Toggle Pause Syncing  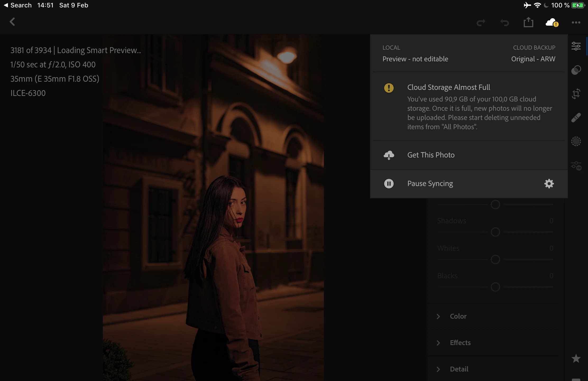pyautogui.click(x=430, y=184)
